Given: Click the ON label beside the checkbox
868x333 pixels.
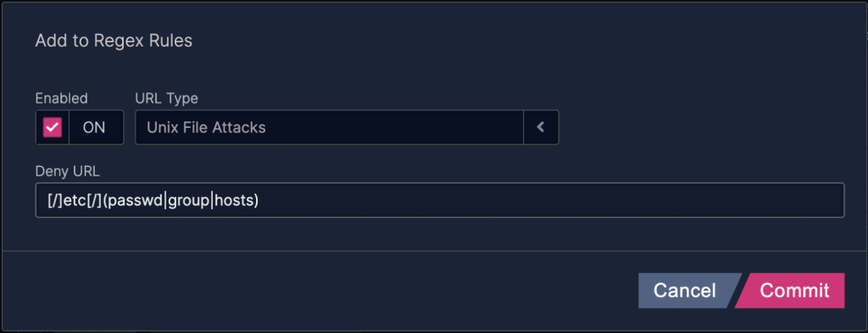Looking at the screenshot, I should 93,127.
